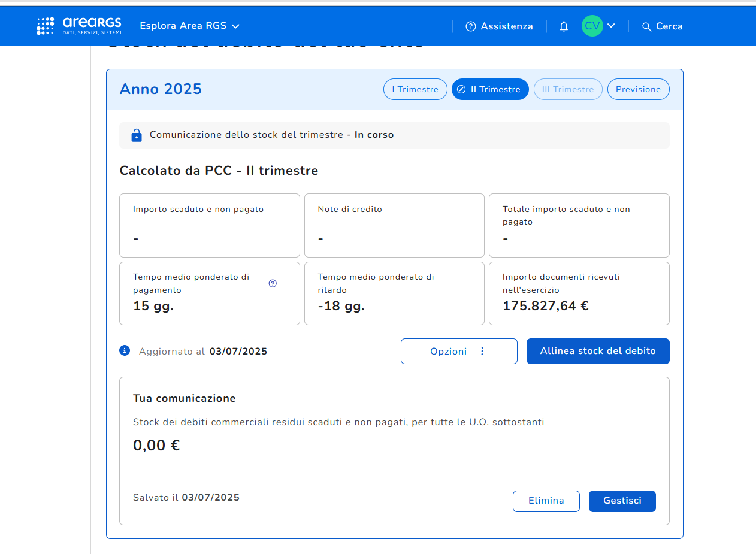
Task: Click the info icon beside Aggiornato al
Action: pos(125,350)
